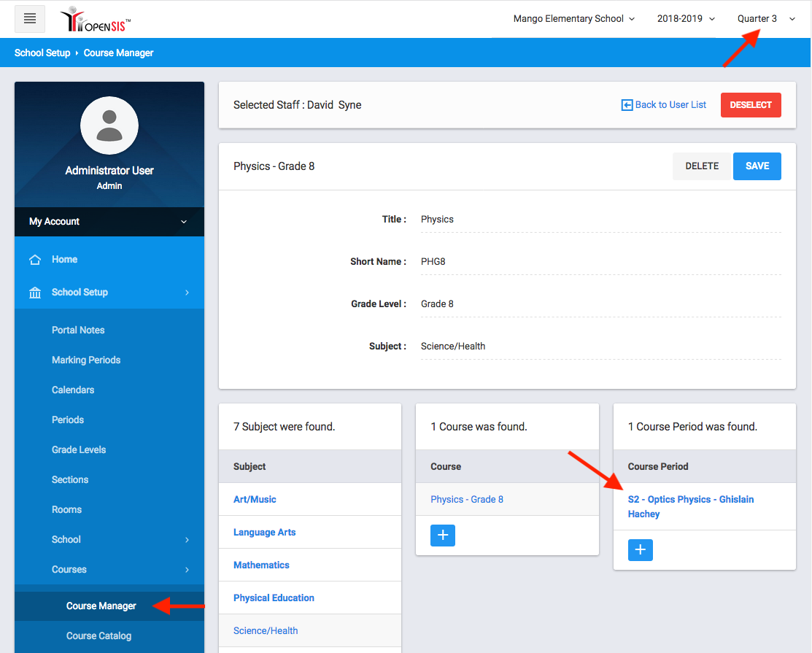Delete the Physics - Grade 8 course
Image resolution: width=812 pixels, height=653 pixels.
click(x=702, y=166)
